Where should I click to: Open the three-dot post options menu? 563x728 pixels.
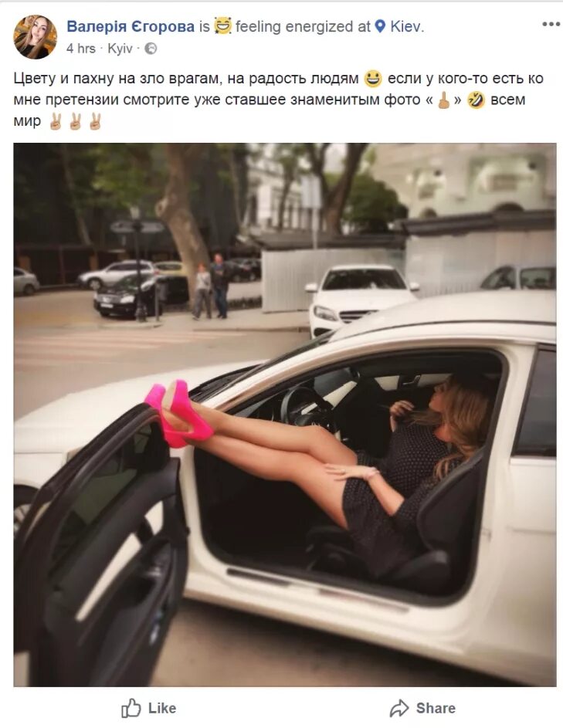[x=551, y=24]
